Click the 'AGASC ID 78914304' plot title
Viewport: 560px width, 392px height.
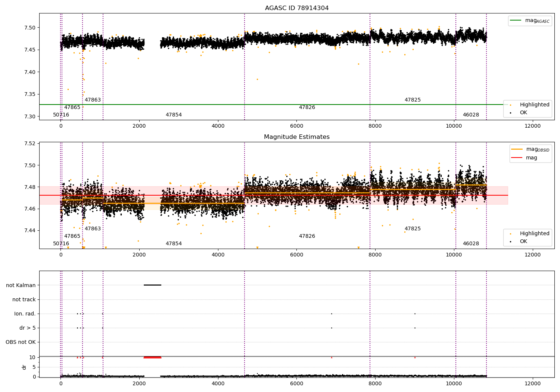click(296, 8)
